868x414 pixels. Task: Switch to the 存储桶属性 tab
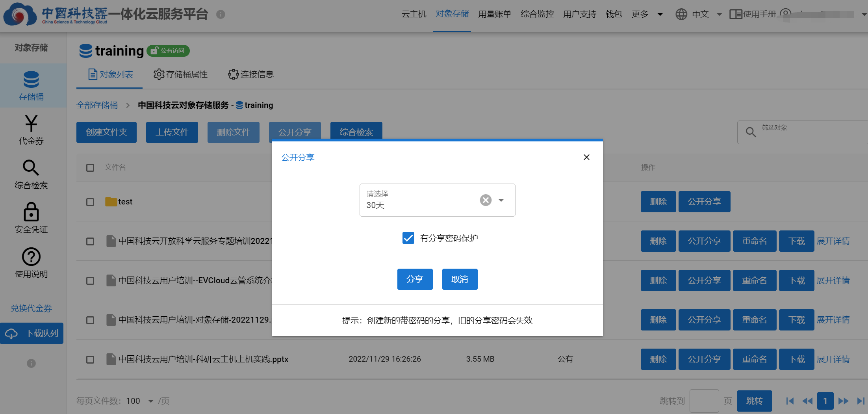point(180,74)
